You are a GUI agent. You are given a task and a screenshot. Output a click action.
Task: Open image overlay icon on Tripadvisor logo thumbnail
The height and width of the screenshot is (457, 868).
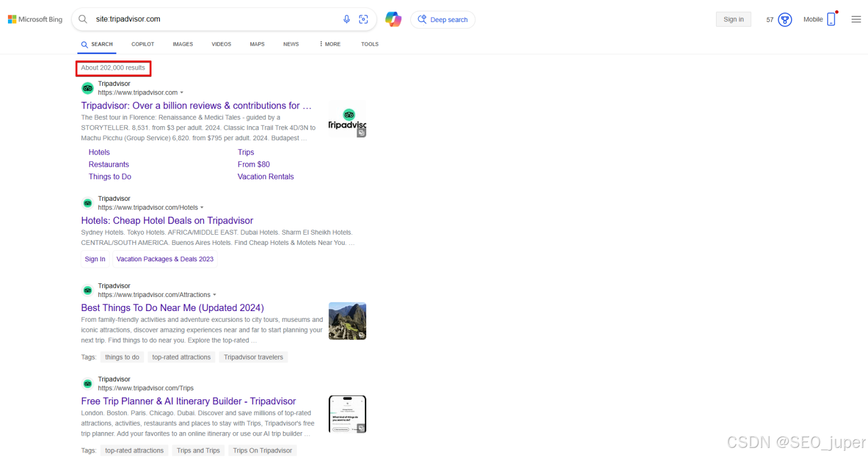(361, 132)
